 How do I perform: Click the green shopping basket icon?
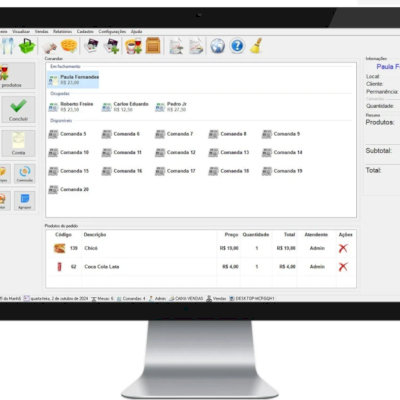tap(27, 46)
